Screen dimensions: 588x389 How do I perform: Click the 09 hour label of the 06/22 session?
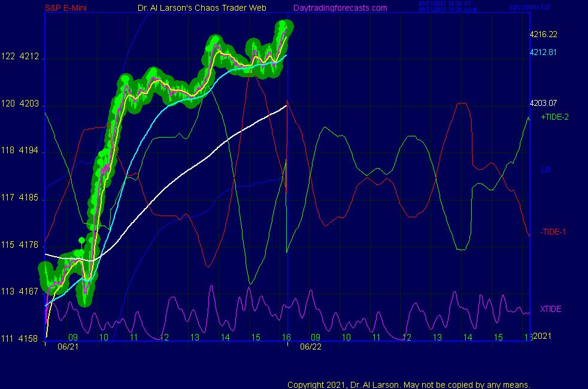[316, 338]
